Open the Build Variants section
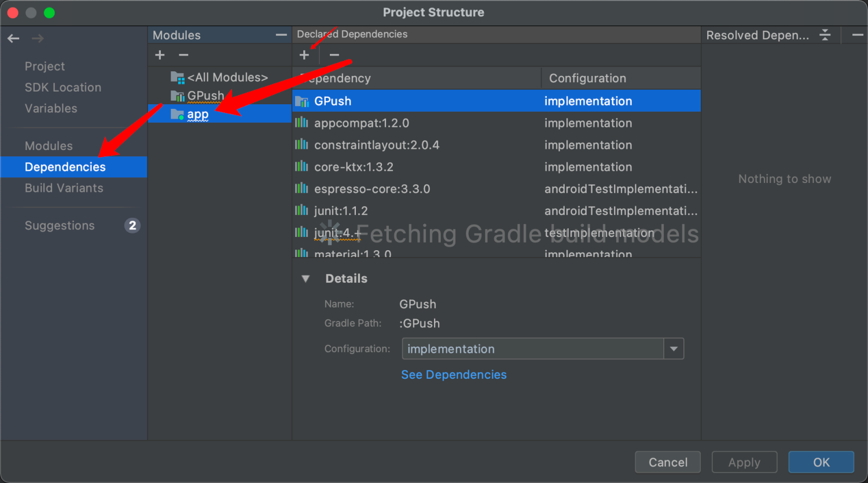 click(64, 188)
